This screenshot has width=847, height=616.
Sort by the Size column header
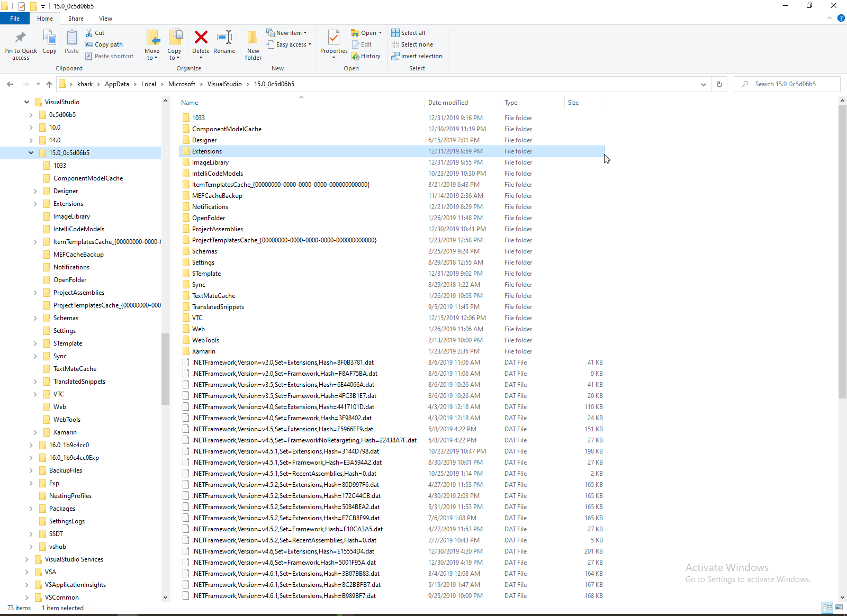[x=585, y=103]
